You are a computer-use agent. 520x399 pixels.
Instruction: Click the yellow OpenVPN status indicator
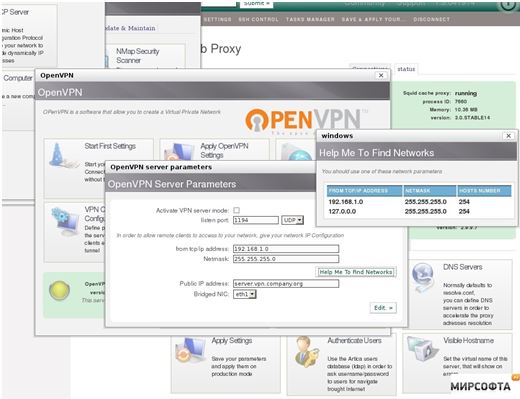pos(59,290)
